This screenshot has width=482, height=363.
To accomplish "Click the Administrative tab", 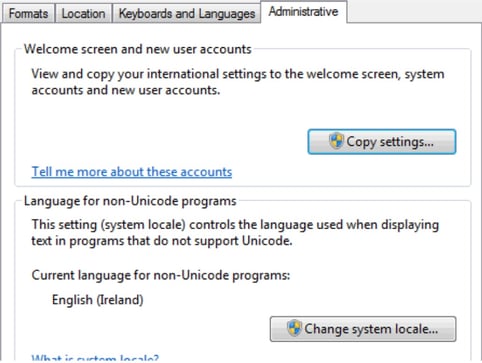I will (x=304, y=12).
